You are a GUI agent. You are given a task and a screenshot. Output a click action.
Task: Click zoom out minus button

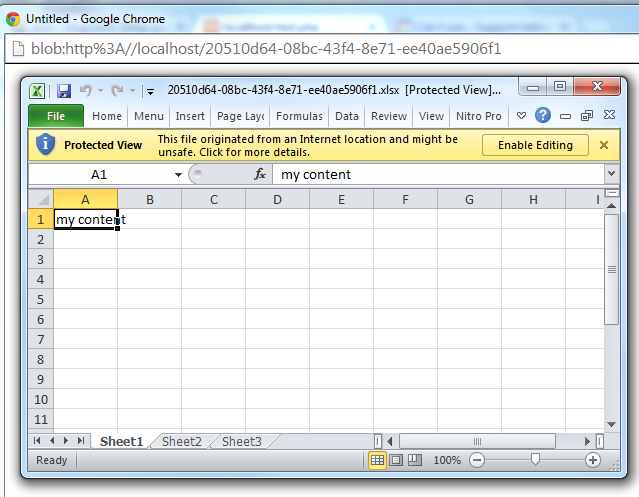477,460
